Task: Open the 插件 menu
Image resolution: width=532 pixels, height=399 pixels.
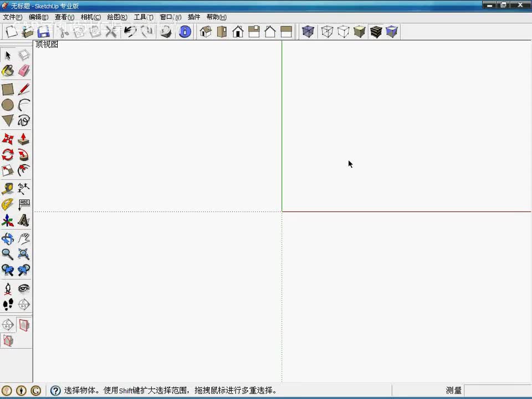Action: point(194,17)
